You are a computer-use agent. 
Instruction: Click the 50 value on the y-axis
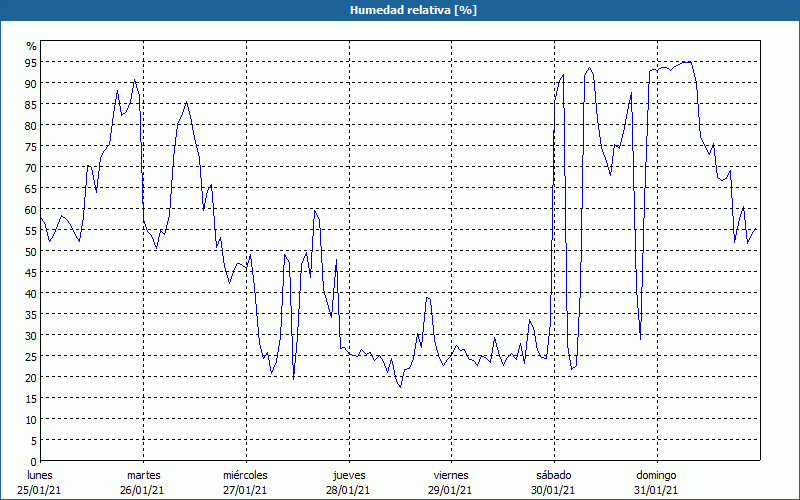[32, 252]
